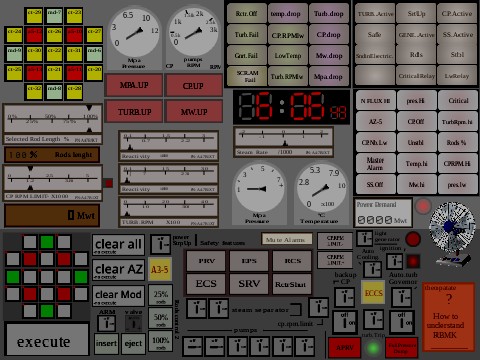Toggle the backup CP switch
480x360 pixels.
(345, 297)
